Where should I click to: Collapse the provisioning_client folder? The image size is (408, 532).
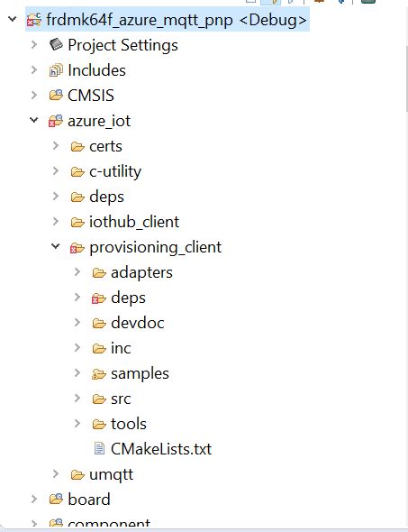pyautogui.click(x=56, y=247)
